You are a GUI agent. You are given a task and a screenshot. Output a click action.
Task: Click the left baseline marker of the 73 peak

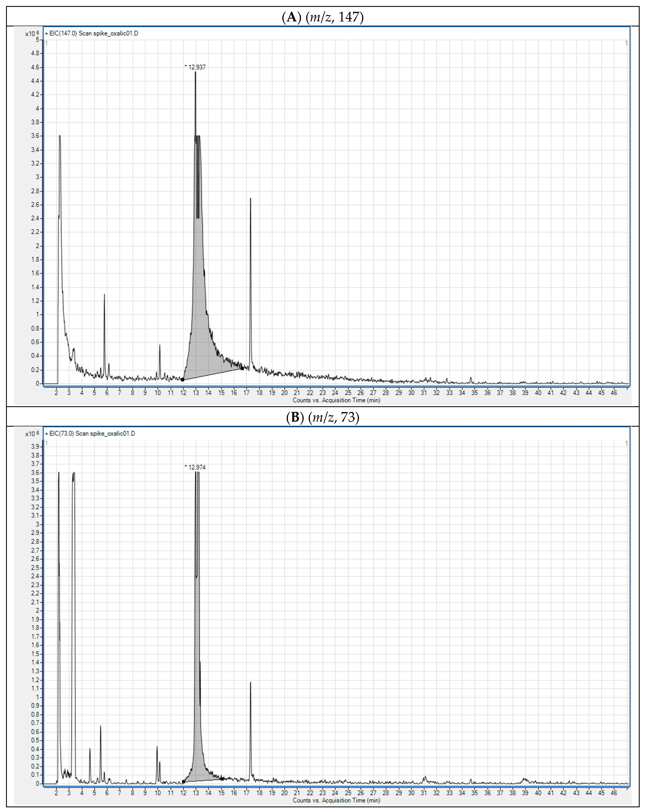(x=183, y=782)
